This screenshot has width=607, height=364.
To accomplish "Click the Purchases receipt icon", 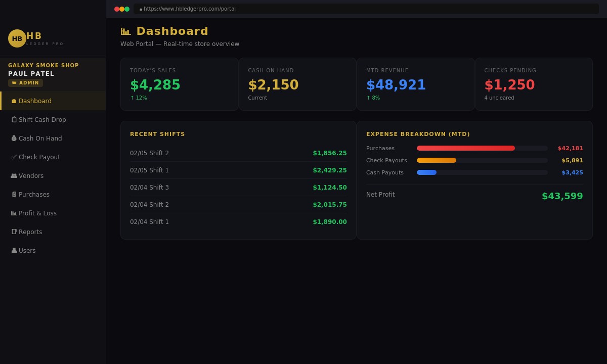I will click(14, 194).
